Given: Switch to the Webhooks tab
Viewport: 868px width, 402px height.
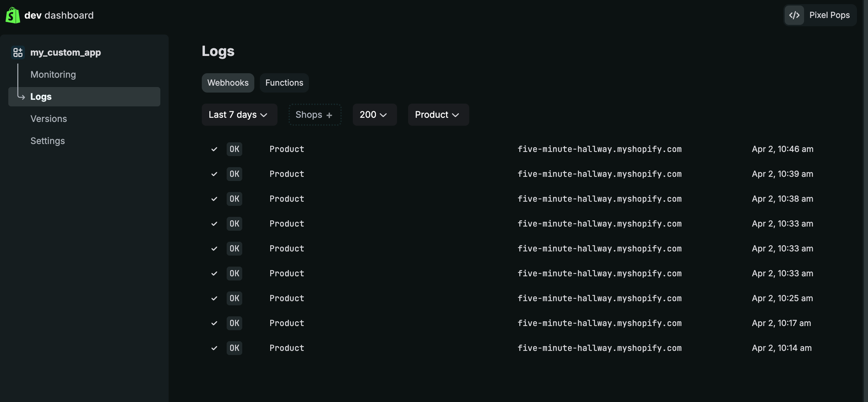Looking at the screenshot, I should pyautogui.click(x=228, y=83).
